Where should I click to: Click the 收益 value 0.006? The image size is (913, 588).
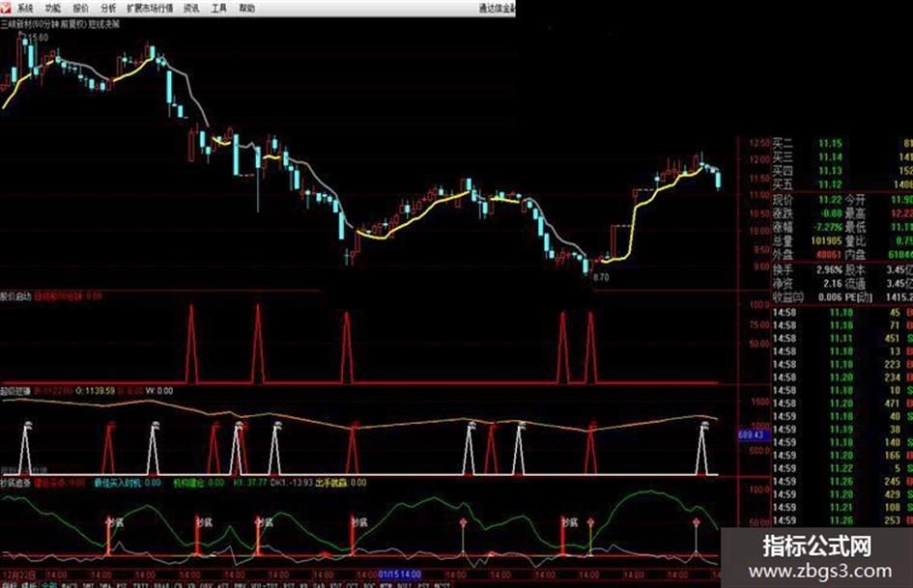pos(830,297)
